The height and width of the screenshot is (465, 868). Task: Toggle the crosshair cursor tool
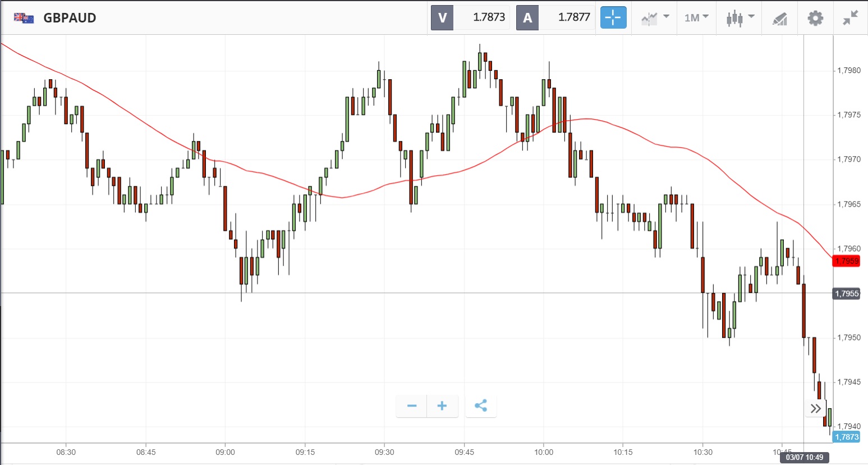coord(613,17)
